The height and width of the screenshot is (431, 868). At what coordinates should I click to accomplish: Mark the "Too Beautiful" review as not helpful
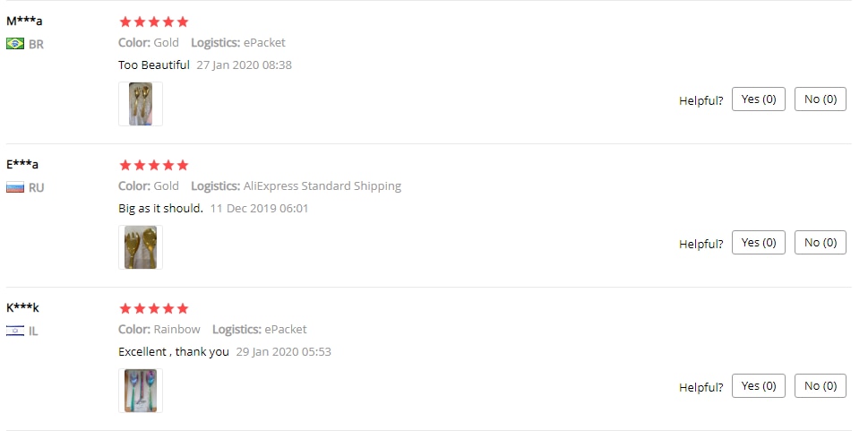tap(821, 99)
